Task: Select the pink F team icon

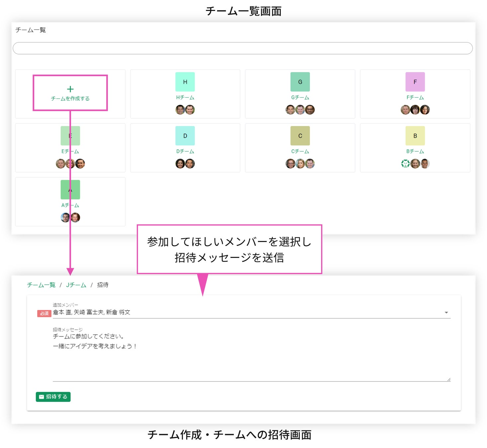Action: tap(415, 82)
